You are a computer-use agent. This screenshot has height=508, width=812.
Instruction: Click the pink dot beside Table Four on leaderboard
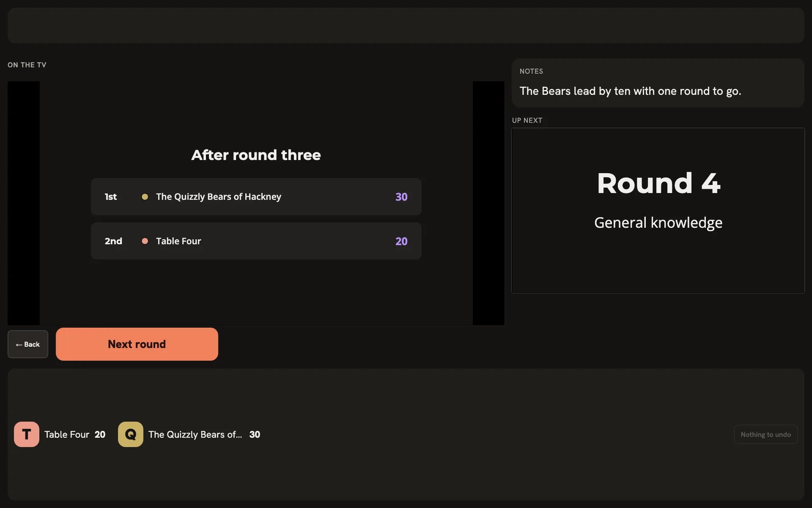click(145, 241)
